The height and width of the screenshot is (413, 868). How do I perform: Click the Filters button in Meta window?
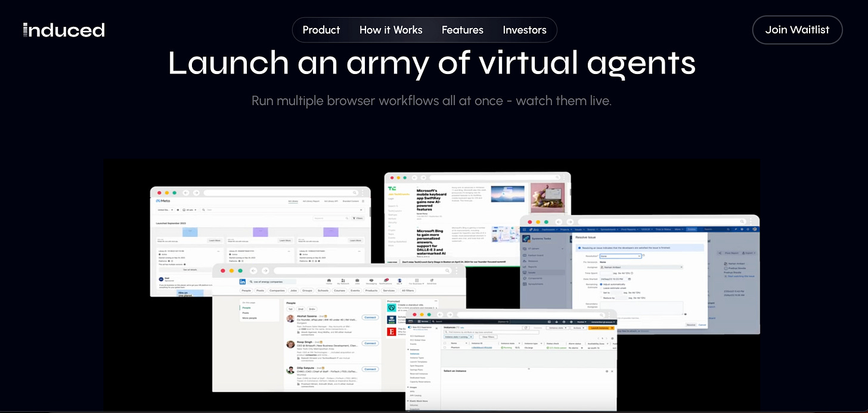click(x=358, y=218)
